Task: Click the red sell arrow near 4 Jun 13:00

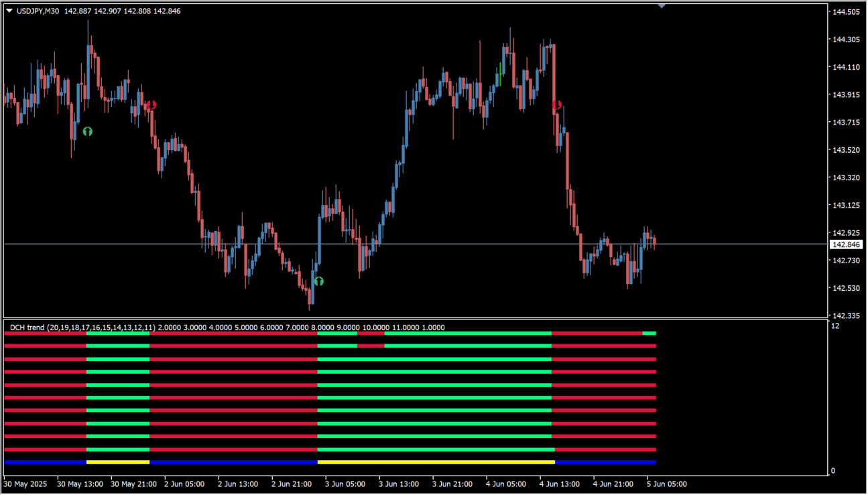Action: pyautogui.click(x=556, y=105)
